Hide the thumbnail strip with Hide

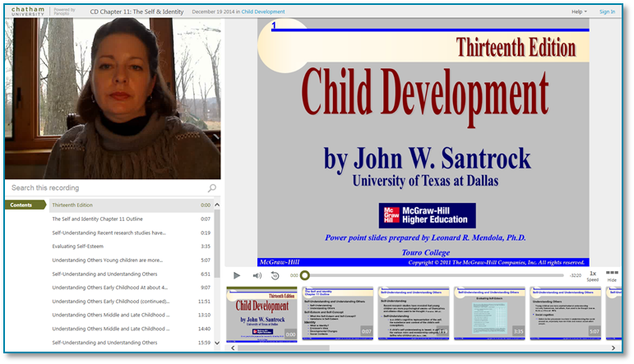click(612, 276)
